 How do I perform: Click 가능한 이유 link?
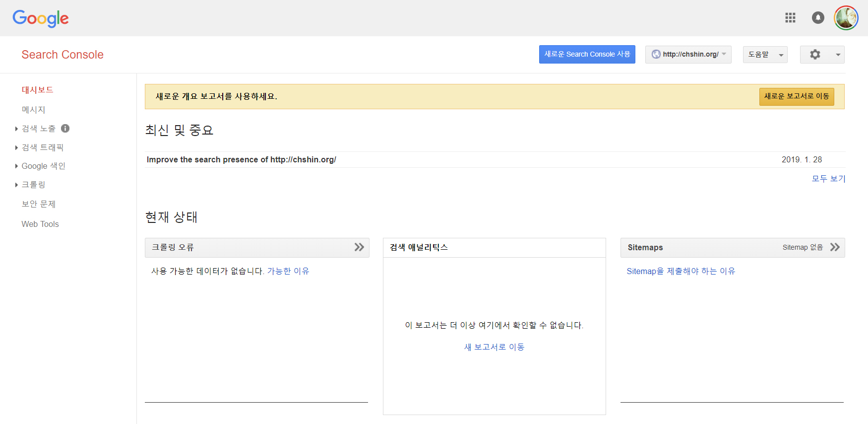288,271
